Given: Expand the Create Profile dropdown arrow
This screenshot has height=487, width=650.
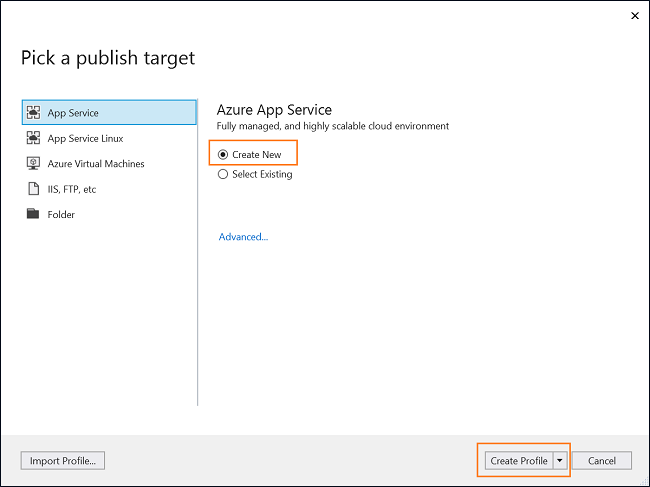Looking at the screenshot, I should pyautogui.click(x=560, y=460).
